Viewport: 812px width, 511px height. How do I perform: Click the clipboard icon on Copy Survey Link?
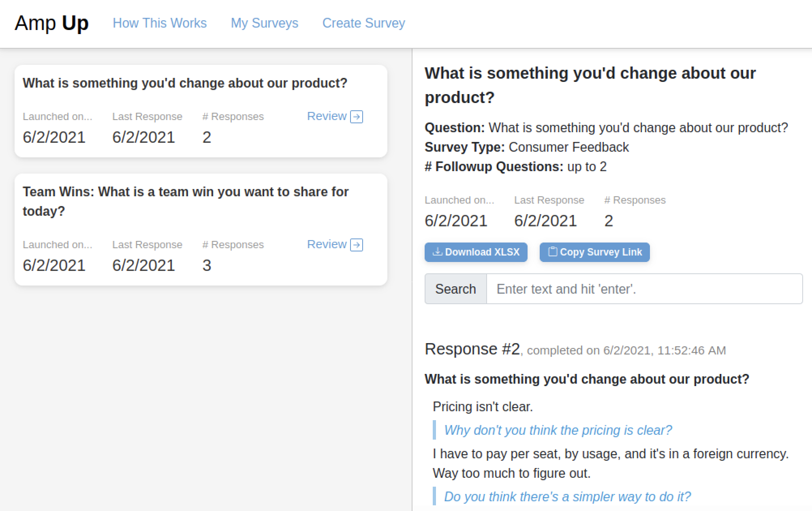553,252
